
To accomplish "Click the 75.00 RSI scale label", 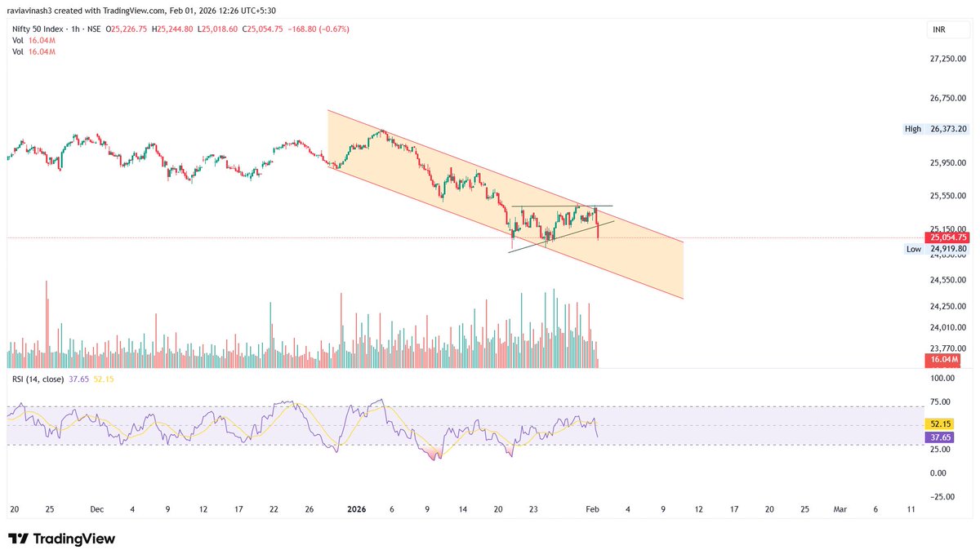I will coord(940,402).
